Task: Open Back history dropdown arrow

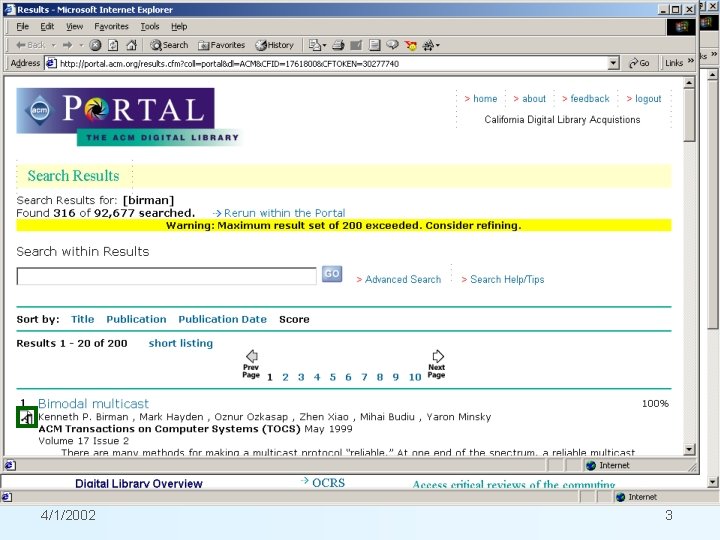Action: (x=53, y=45)
